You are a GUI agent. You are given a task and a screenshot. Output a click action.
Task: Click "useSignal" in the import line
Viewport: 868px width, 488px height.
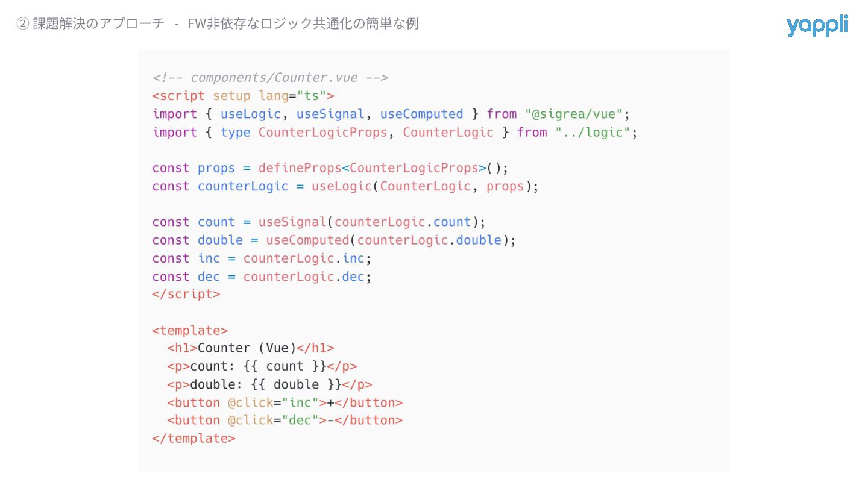point(330,114)
